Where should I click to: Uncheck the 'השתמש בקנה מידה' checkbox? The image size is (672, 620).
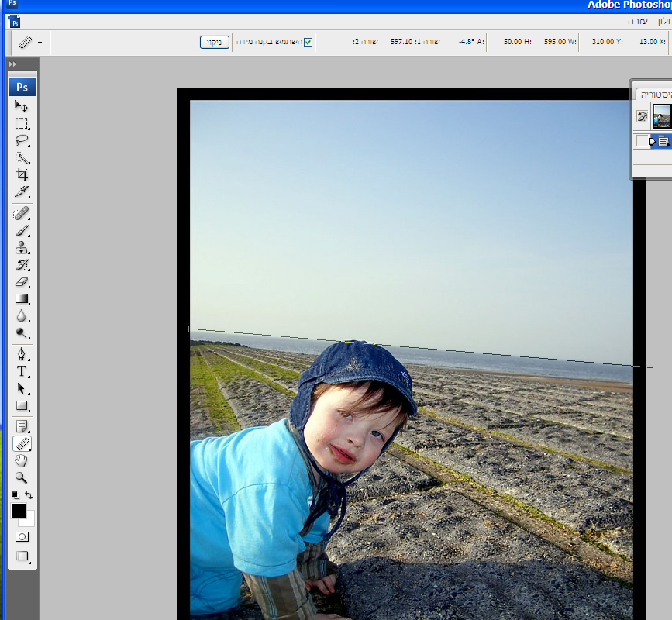(308, 42)
